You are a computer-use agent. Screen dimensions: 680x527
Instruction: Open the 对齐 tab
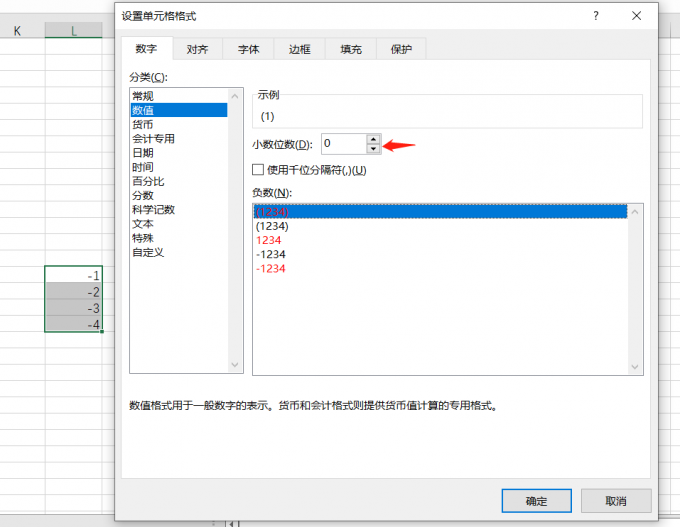197,49
